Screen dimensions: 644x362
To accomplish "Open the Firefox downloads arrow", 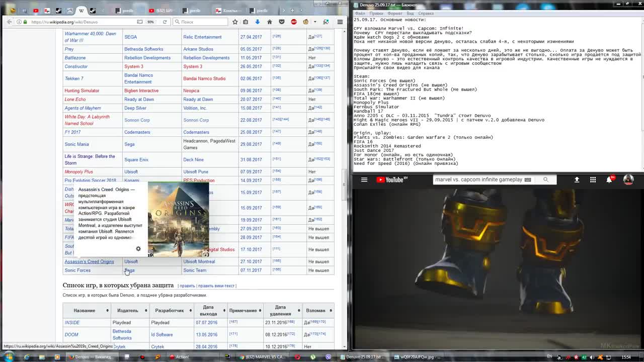I will click(x=257, y=22).
